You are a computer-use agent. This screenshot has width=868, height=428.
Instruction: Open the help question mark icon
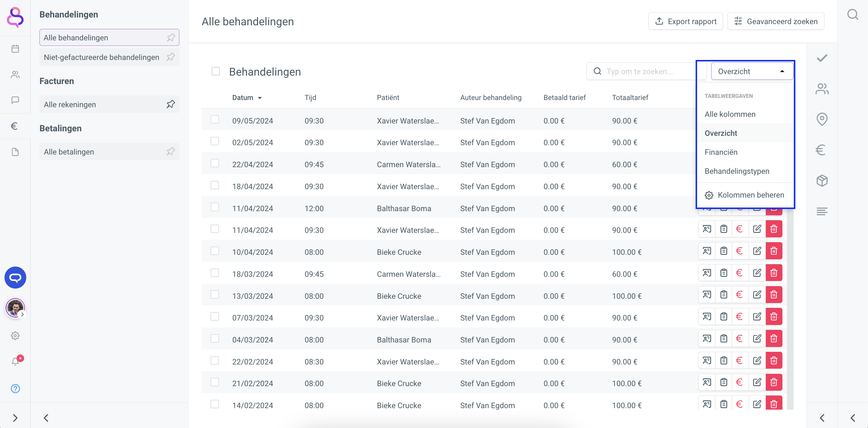tap(15, 388)
